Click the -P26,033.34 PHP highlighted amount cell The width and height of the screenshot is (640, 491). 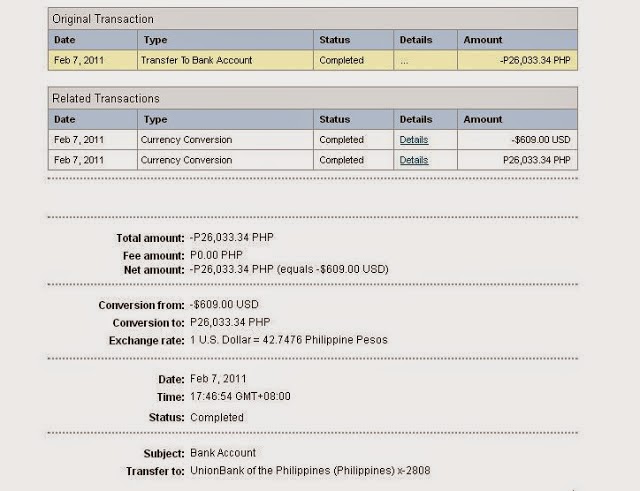pos(518,60)
